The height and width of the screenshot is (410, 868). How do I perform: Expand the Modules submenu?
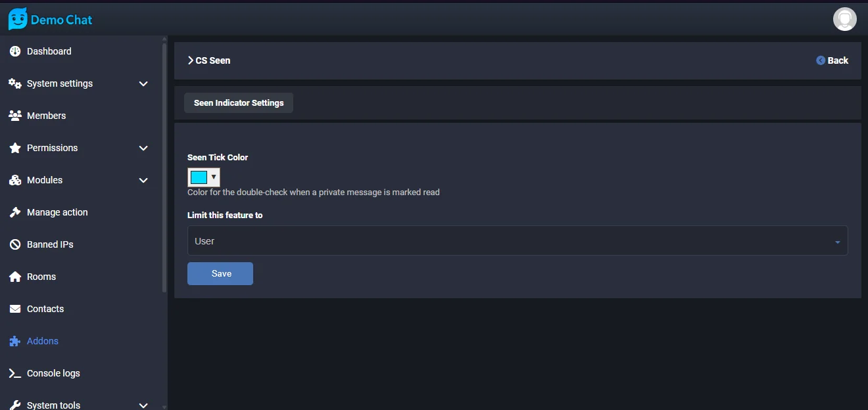click(143, 180)
